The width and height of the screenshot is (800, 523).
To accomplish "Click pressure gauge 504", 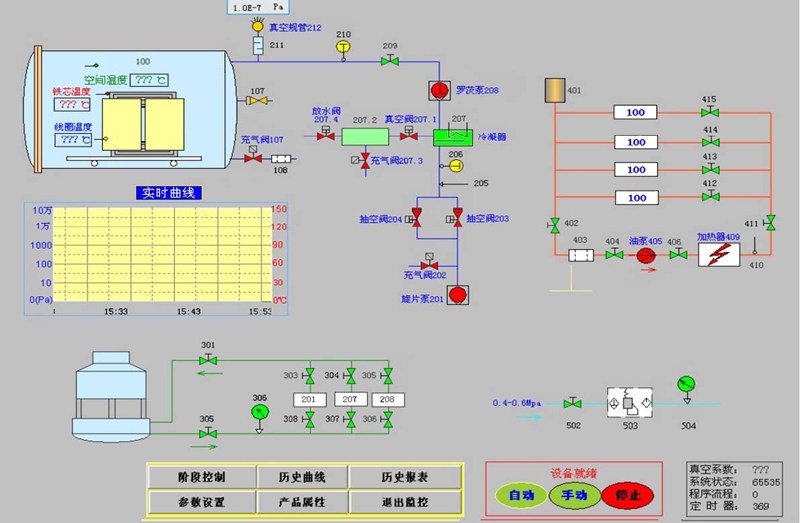I will pyautogui.click(x=686, y=384).
